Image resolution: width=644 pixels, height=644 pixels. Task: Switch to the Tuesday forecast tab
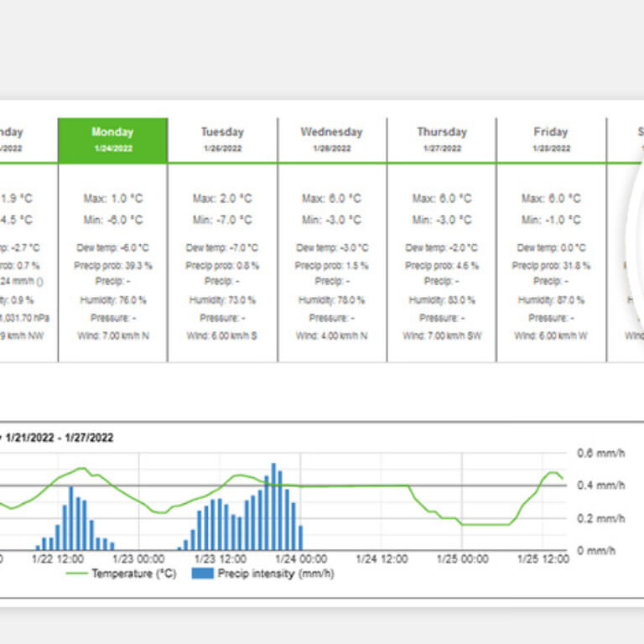[x=222, y=140]
